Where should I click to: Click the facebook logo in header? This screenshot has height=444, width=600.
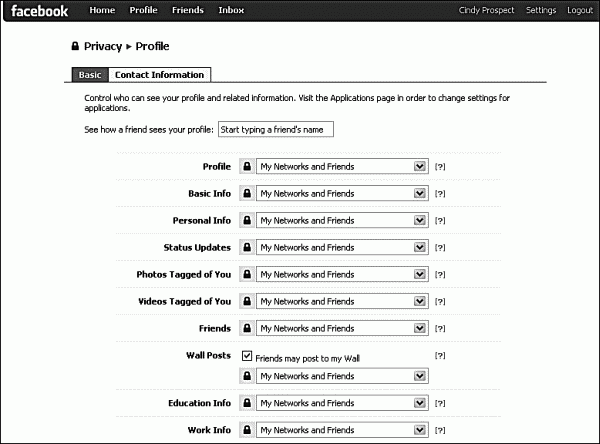[40, 11]
